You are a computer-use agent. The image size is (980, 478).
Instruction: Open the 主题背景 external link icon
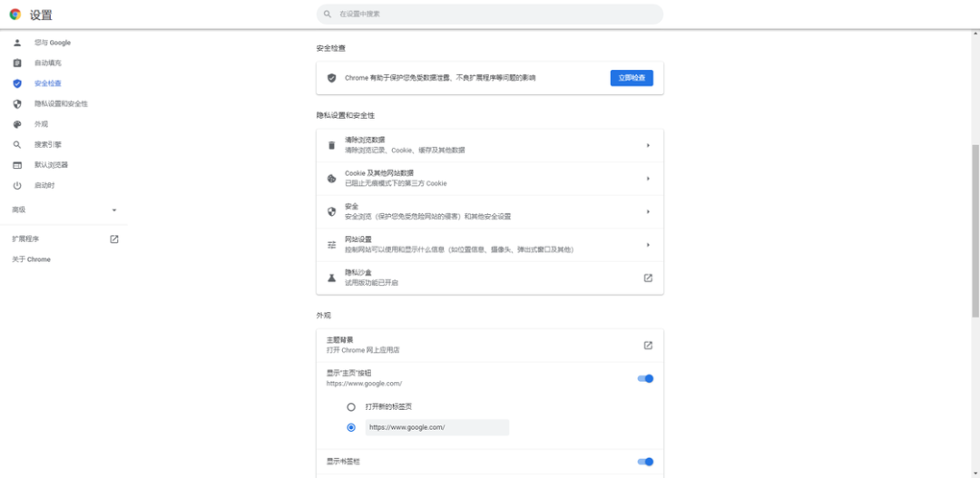click(x=648, y=345)
